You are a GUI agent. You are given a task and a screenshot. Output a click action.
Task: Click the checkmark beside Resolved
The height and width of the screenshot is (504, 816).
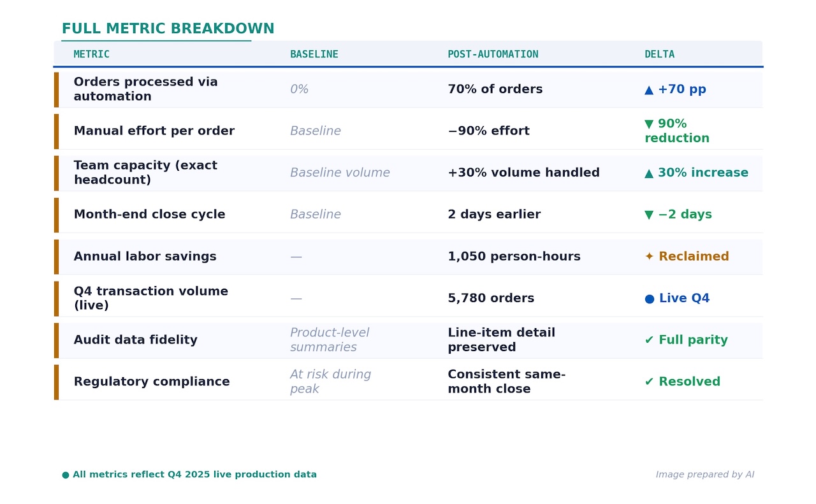point(649,382)
